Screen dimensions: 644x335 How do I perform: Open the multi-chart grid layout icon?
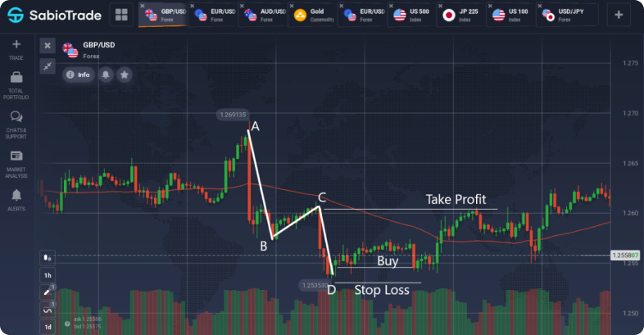(121, 15)
